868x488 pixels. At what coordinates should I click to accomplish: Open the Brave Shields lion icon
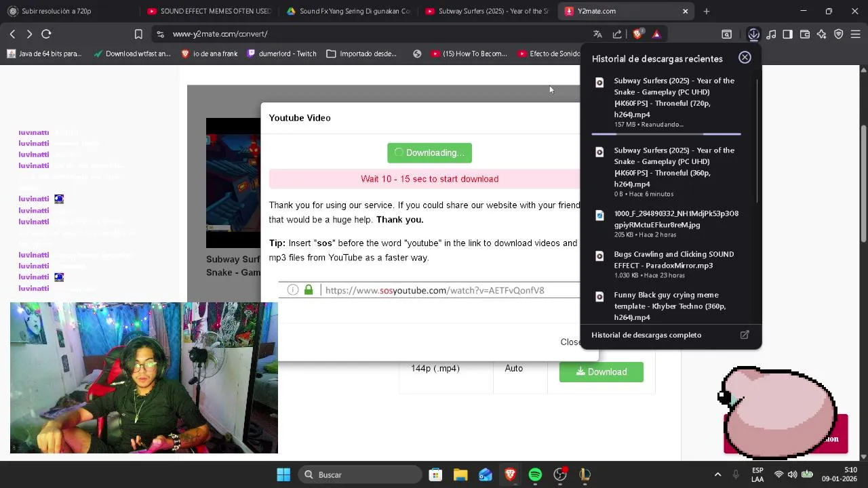pos(637,34)
